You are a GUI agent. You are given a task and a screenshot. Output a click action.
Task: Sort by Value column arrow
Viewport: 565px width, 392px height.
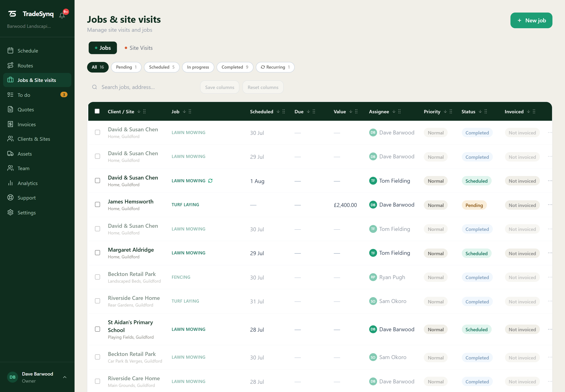click(351, 112)
